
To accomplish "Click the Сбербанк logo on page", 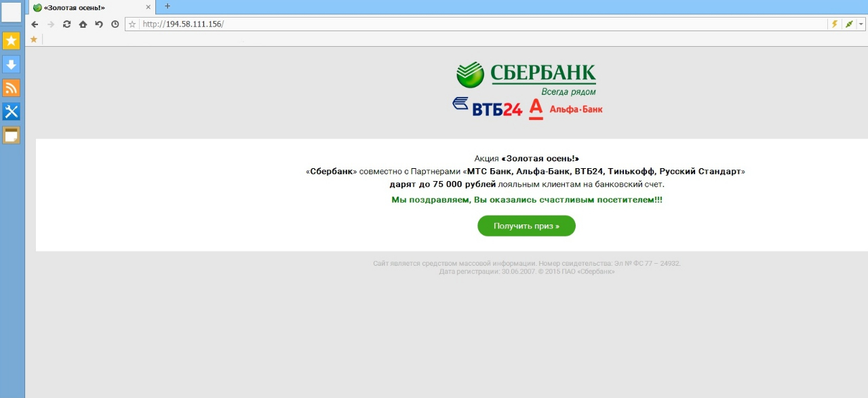I will [x=526, y=78].
